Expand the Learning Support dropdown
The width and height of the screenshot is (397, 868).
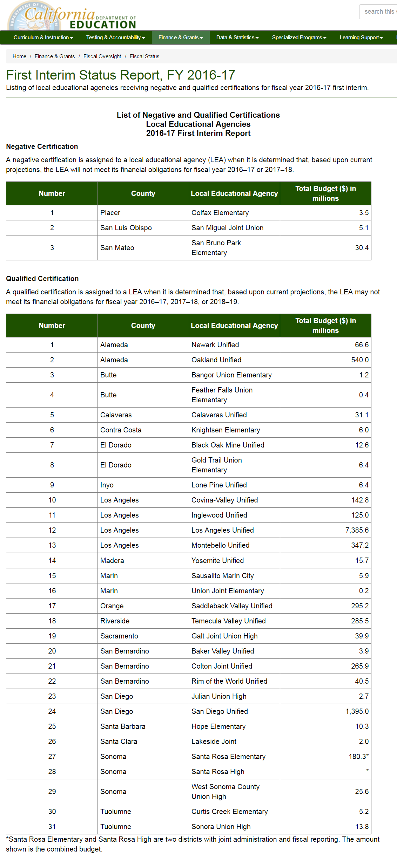[x=361, y=37]
